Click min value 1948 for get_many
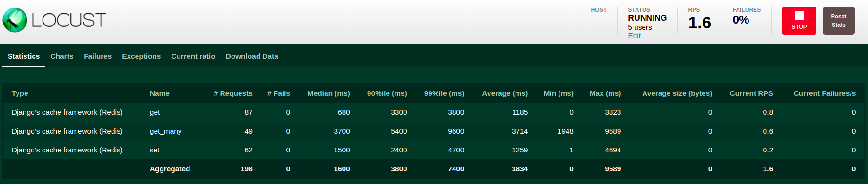 pos(566,131)
